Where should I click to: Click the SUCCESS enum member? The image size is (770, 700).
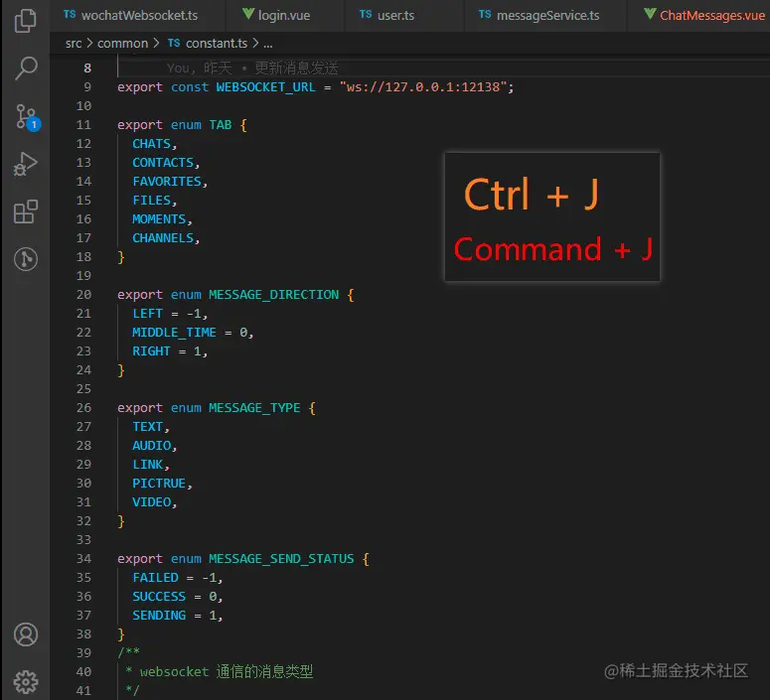[x=159, y=597]
